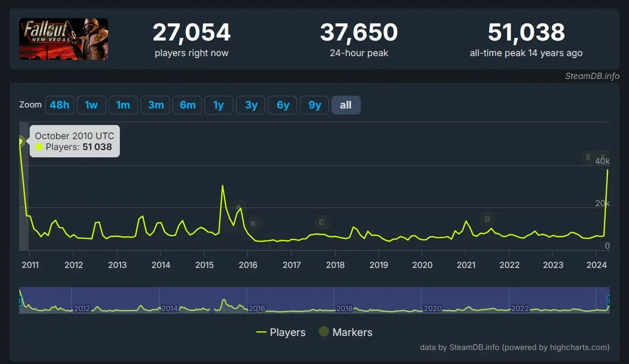Set zoom range to 1m

pos(123,105)
